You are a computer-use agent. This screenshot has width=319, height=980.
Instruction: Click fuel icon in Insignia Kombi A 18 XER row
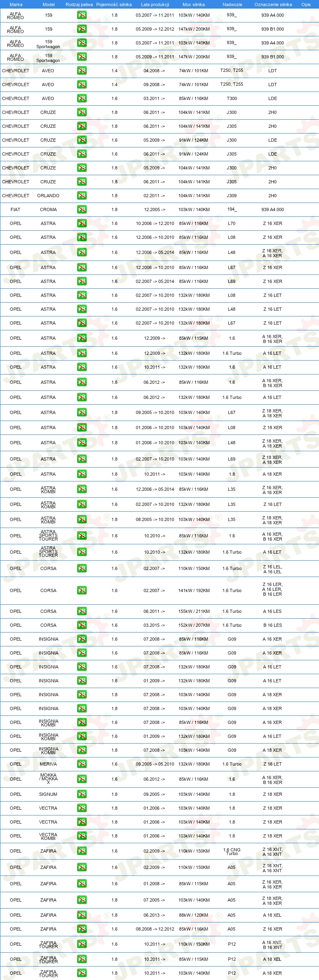(x=82, y=750)
